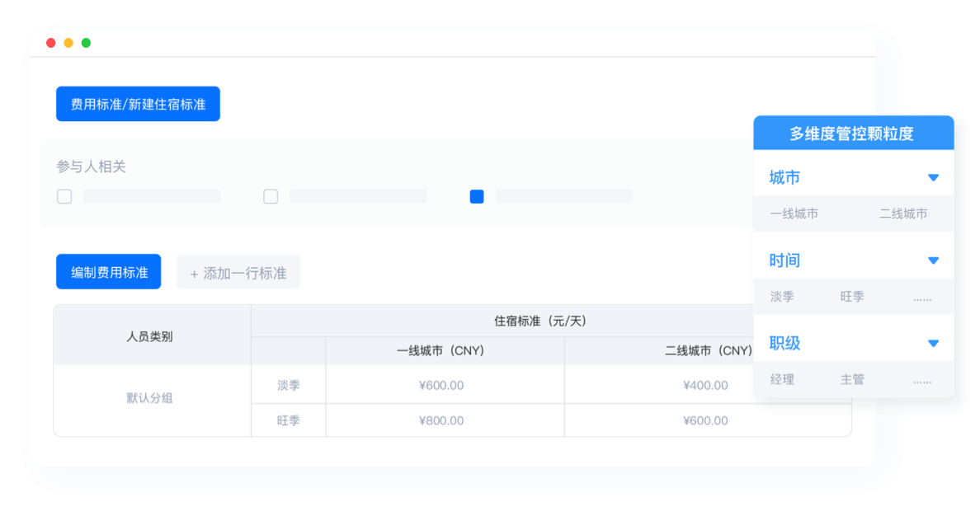Uncheck the blue checked 参与人相关 checkbox
980x516 pixels.
click(477, 196)
